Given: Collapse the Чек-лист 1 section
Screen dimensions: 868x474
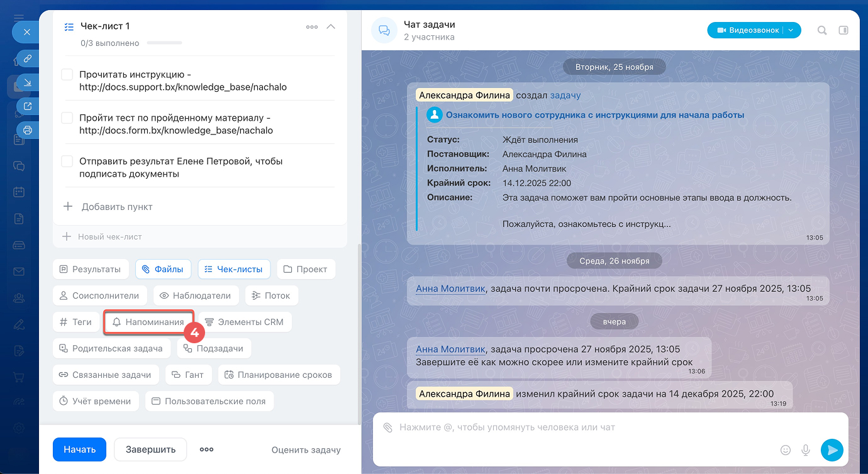Looking at the screenshot, I should tap(331, 27).
